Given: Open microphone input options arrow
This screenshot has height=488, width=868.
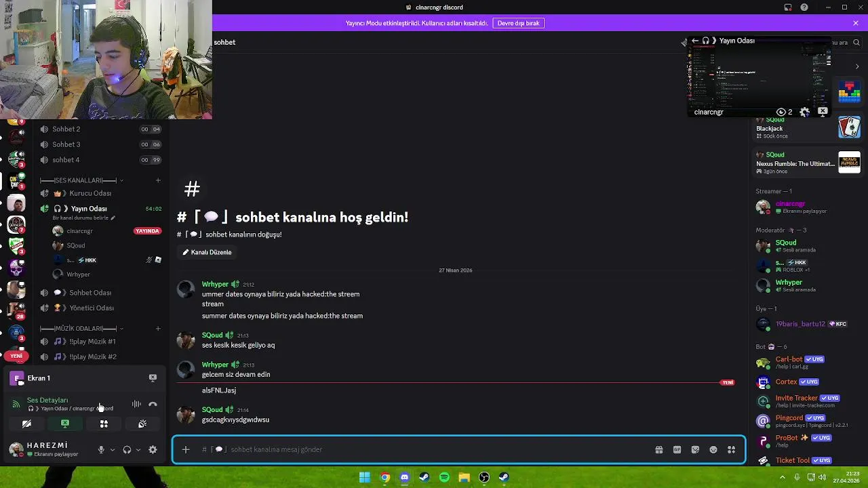Looking at the screenshot, I should pyautogui.click(x=113, y=449).
